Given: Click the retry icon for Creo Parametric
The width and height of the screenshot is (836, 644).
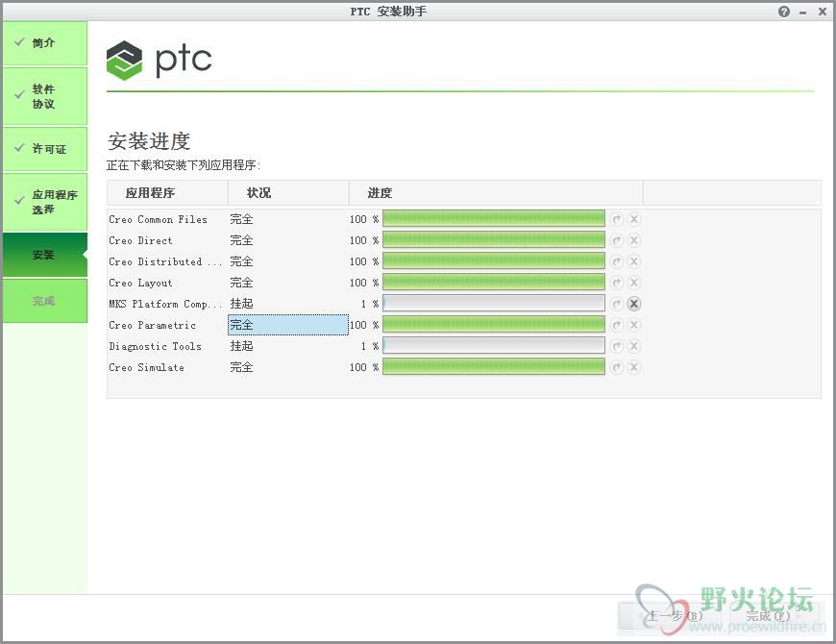Looking at the screenshot, I should tap(617, 325).
